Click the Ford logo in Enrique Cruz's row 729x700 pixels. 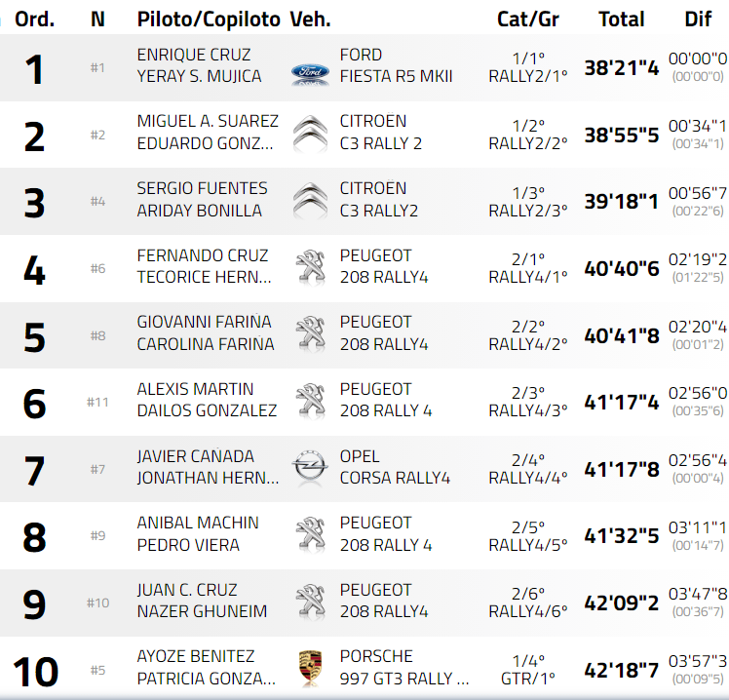point(310,70)
